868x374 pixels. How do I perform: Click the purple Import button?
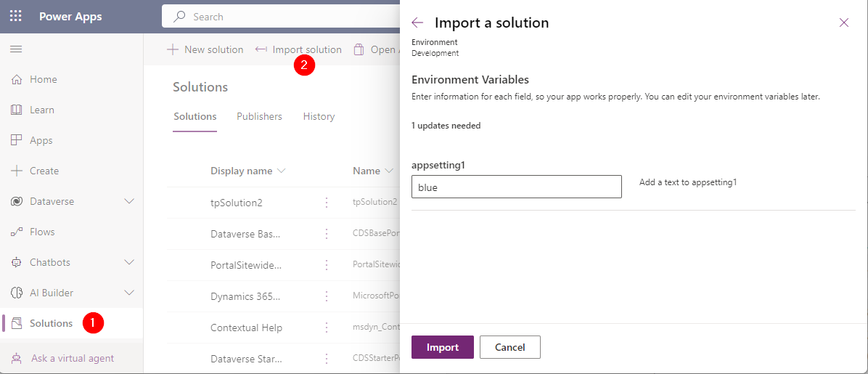442,347
